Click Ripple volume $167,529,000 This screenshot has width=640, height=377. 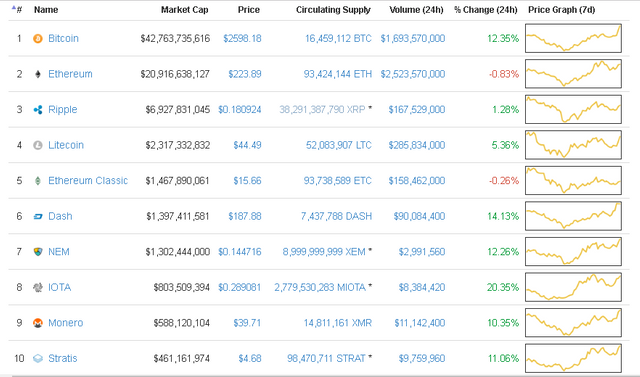[x=417, y=109]
